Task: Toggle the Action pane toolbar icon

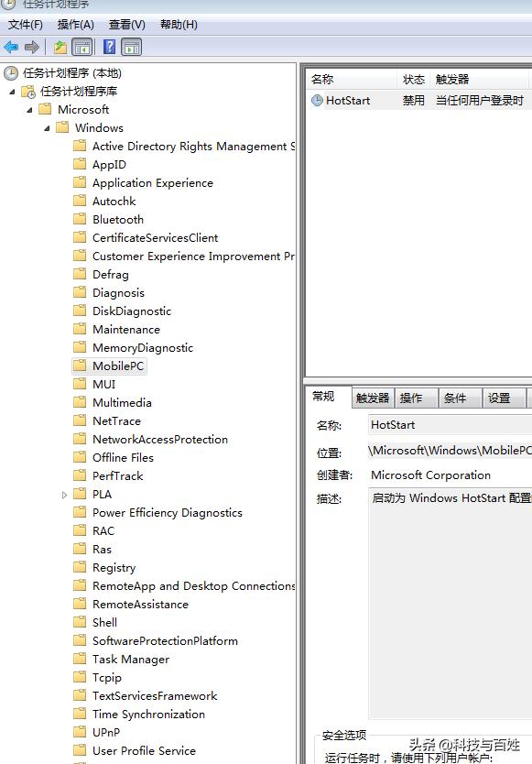Action: coord(132,48)
